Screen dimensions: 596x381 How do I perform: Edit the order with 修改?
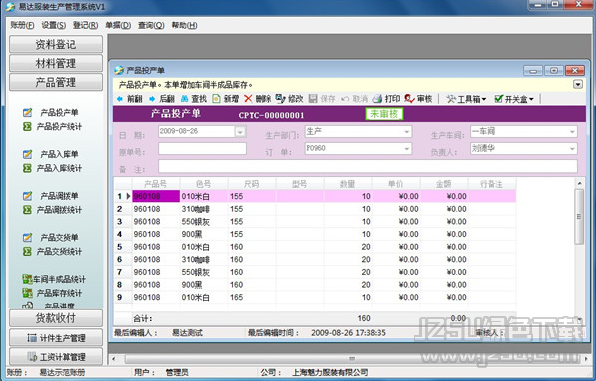coord(290,99)
